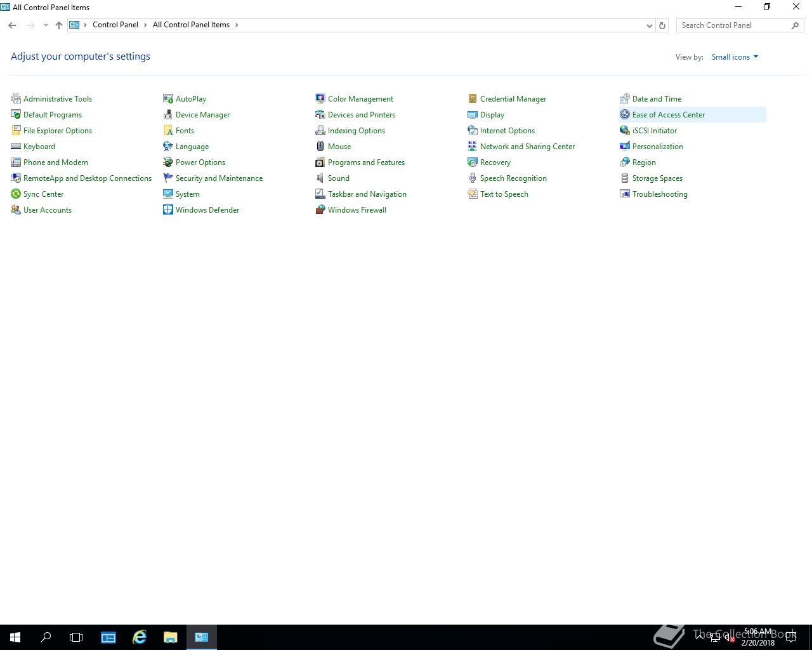Click the search magnifier in Control Panel
Image resolution: width=812 pixels, height=650 pixels.
795,25
